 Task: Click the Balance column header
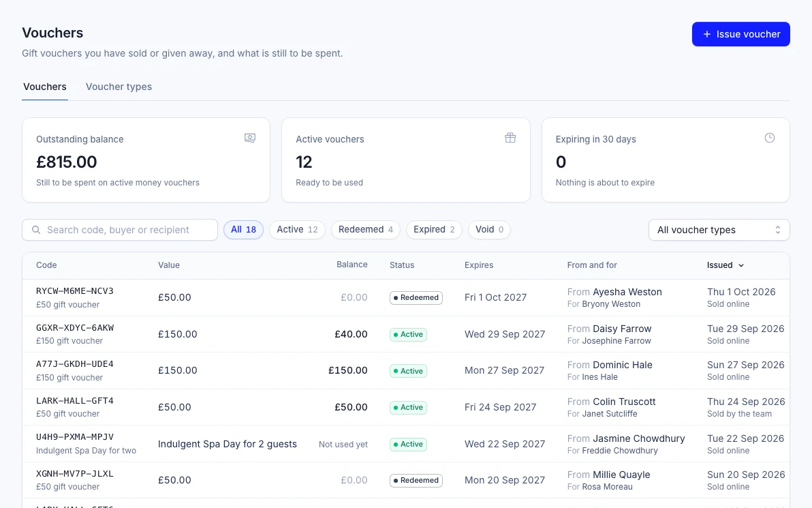point(352,265)
